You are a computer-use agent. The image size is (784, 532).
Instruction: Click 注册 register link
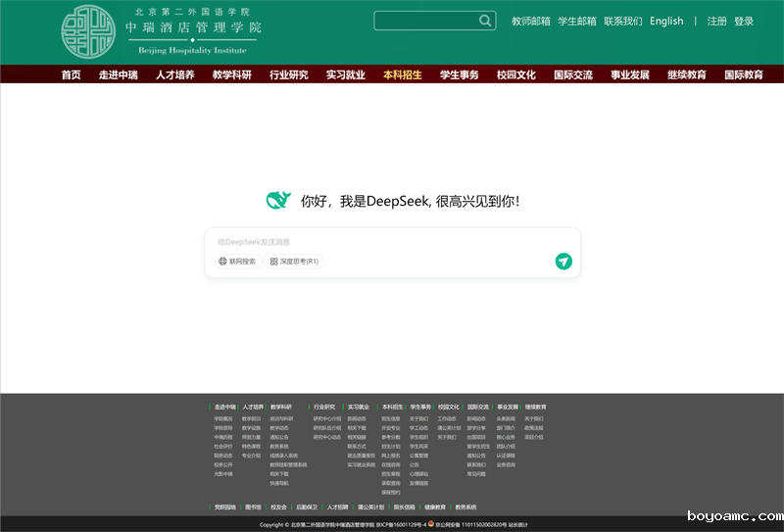(x=717, y=21)
